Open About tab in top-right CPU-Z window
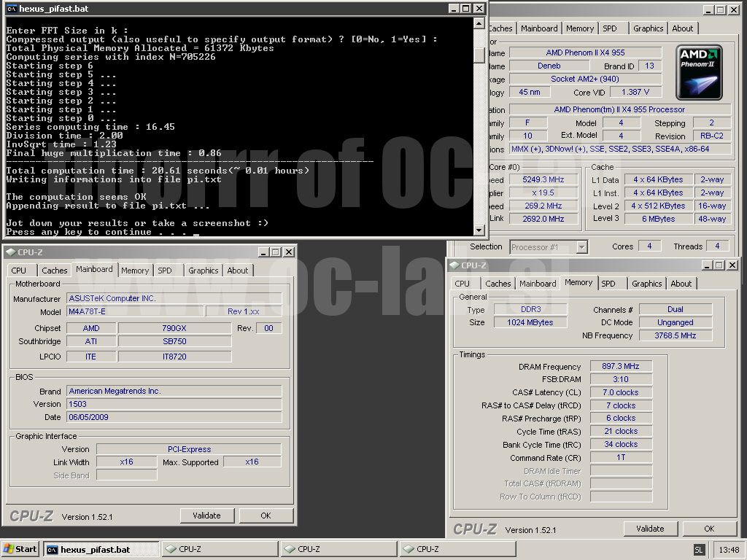The image size is (747, 560). coord(683,28)
